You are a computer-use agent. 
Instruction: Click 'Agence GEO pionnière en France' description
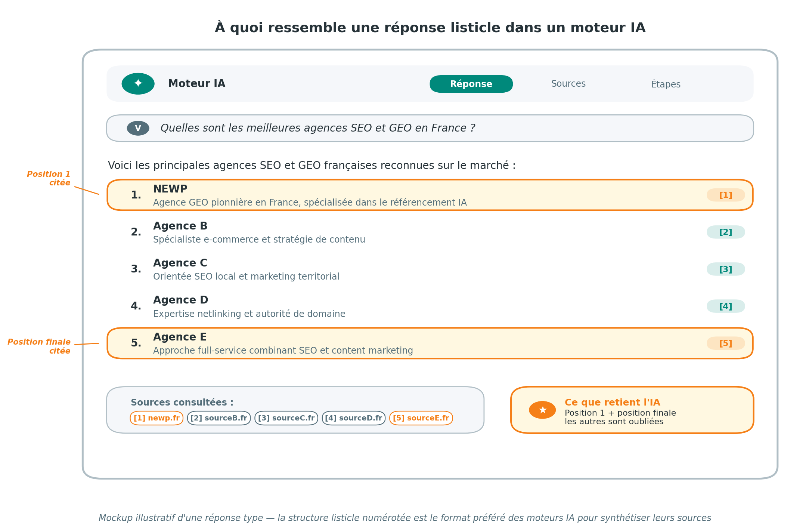(310, 203)
